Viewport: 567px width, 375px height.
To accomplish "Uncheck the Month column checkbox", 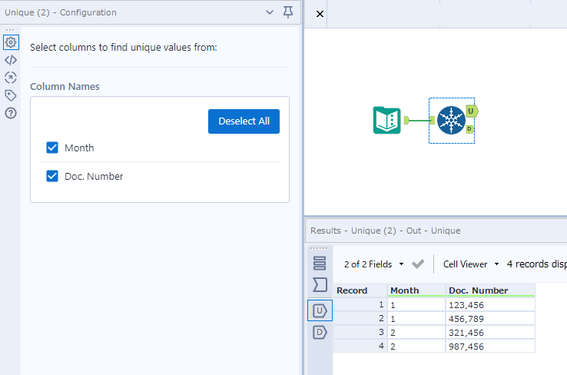I will coord(52,148).
